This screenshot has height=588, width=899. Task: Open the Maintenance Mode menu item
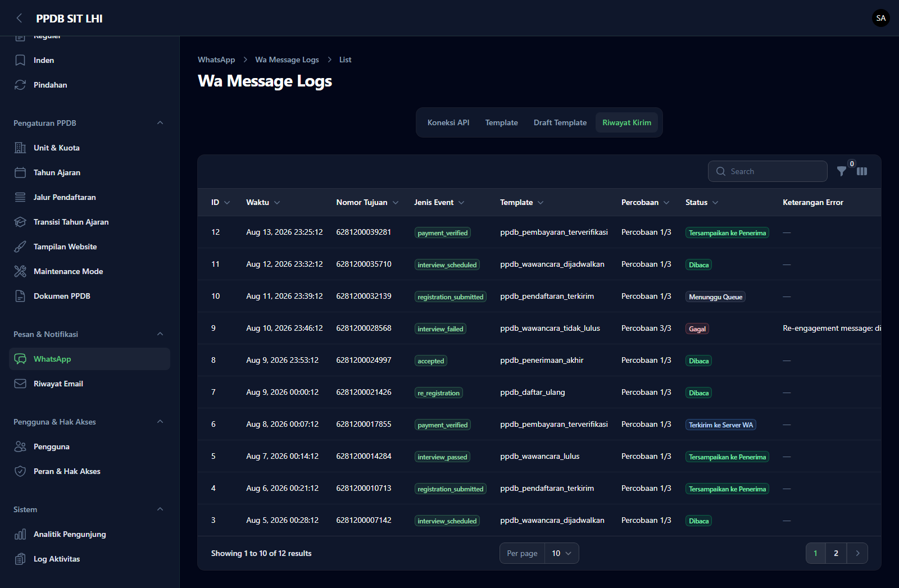(x=89, y=271)
